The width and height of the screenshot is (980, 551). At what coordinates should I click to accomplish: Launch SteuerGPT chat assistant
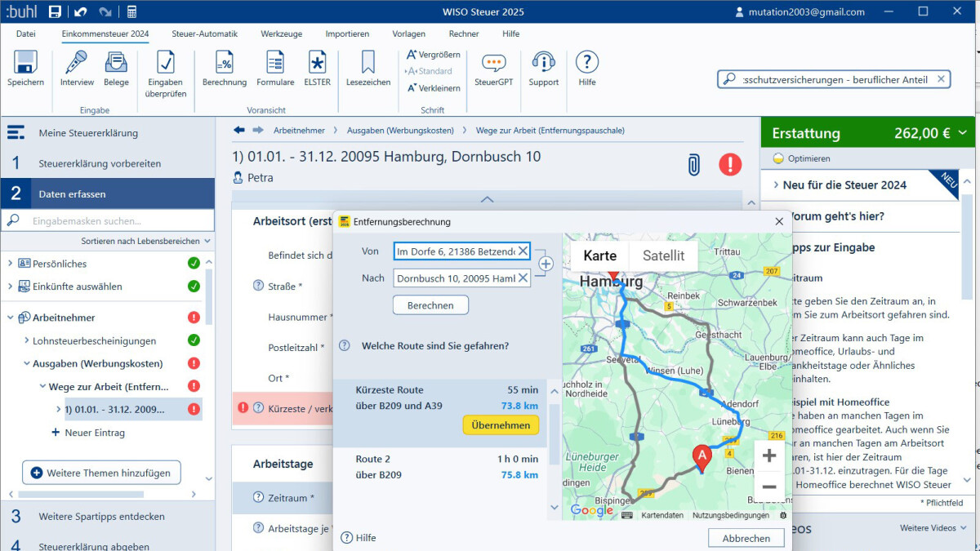coord(493,63)
